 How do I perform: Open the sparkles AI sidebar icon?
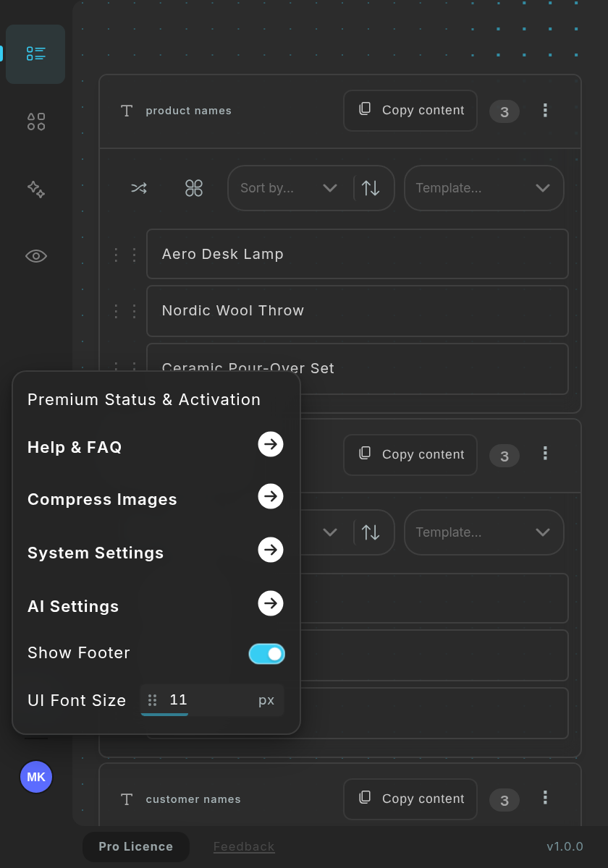tap(36, 189)
